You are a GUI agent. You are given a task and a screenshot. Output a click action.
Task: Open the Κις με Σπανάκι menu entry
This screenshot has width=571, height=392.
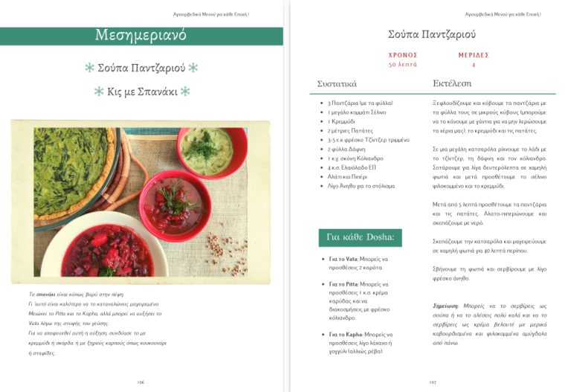point(141,92)
